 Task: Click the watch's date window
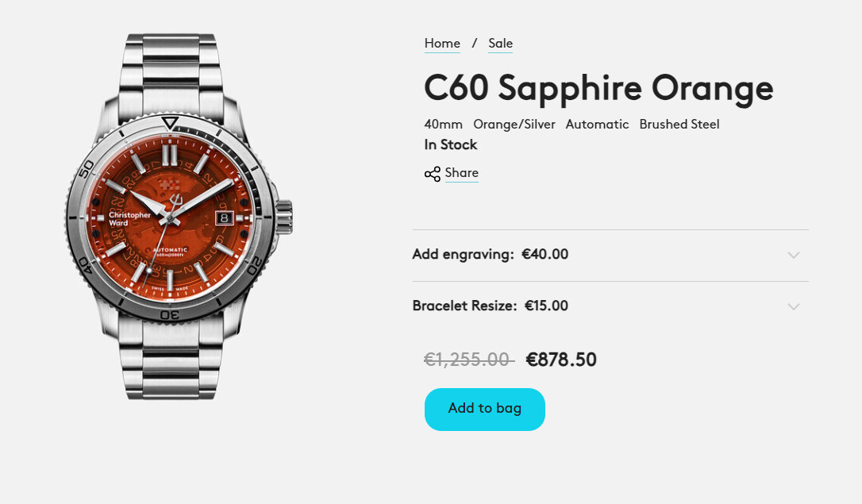tap(225, 218)
